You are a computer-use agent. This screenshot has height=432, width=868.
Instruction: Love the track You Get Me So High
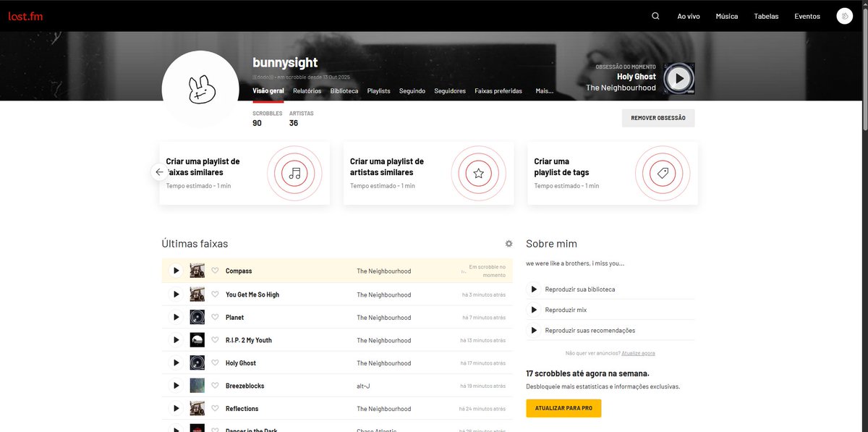tap(215, 295)
